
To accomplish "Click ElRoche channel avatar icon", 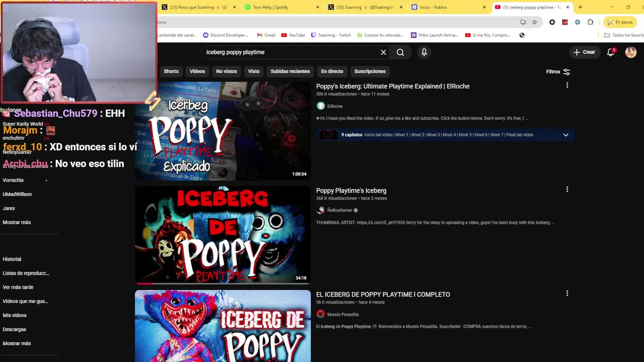I will click(320, 106).
